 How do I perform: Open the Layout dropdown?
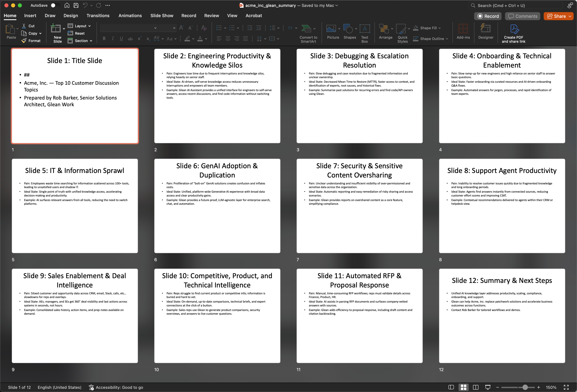tap(79, 26)
